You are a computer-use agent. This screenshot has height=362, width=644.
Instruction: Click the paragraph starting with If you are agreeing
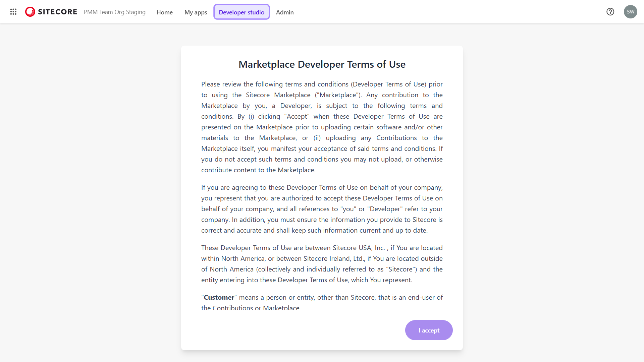tap(322, 209)
